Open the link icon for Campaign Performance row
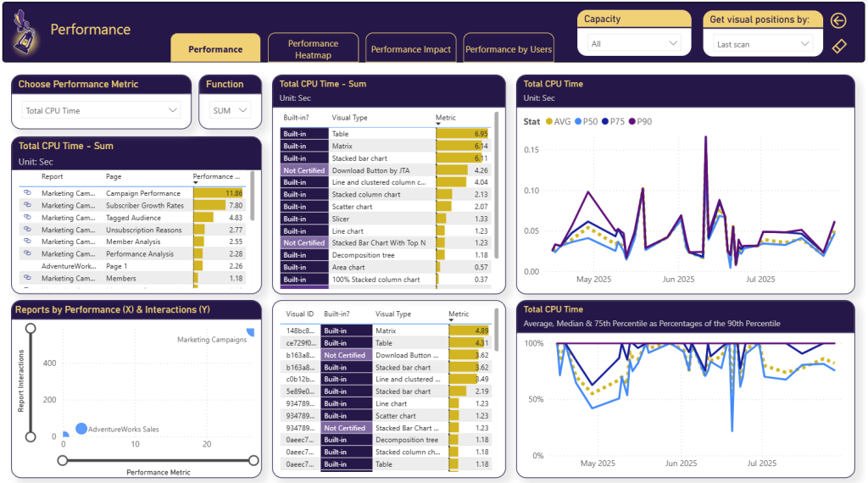 [x=27, y=193]
